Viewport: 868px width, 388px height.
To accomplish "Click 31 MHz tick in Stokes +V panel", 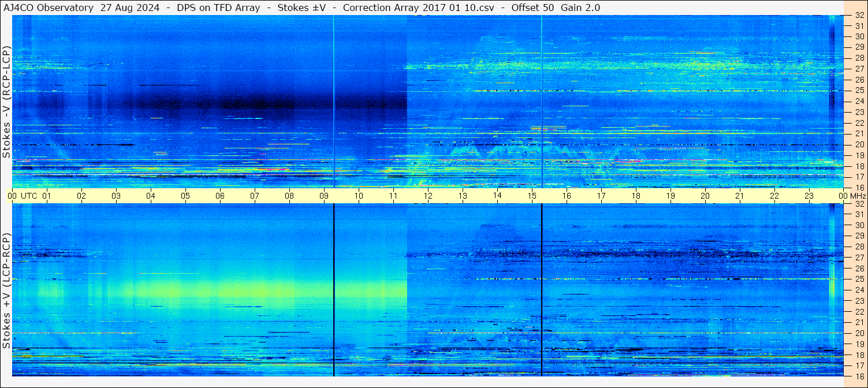I will click(x=859, y=214).
